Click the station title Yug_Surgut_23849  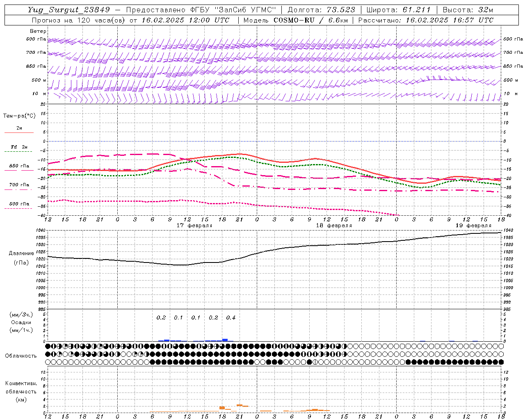(69, 10)
